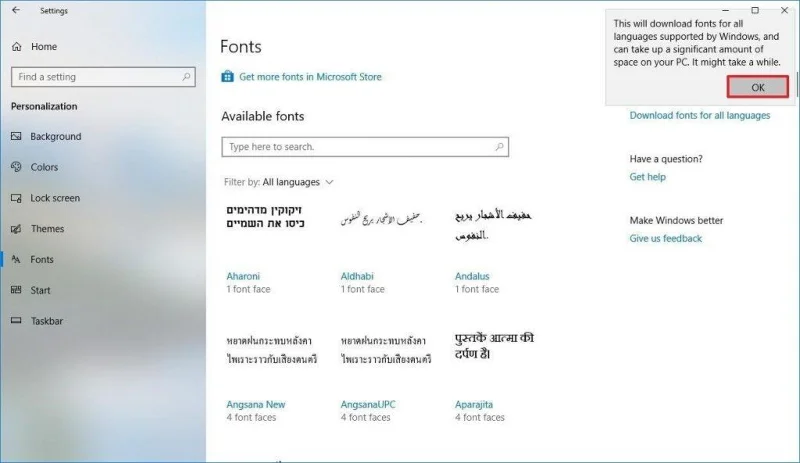Open Taskbar settings page

pos(47,321)
